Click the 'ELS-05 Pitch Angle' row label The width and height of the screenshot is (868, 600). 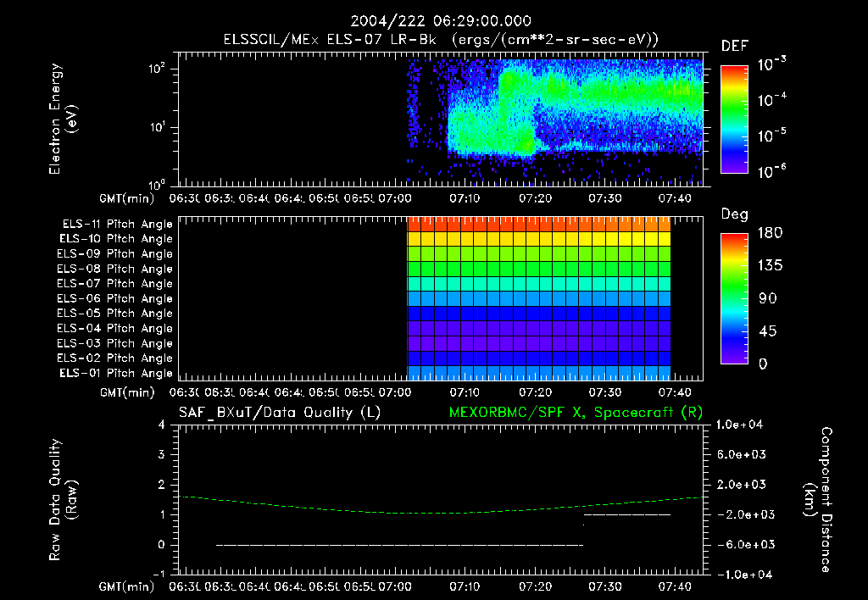tap(115, 314)
